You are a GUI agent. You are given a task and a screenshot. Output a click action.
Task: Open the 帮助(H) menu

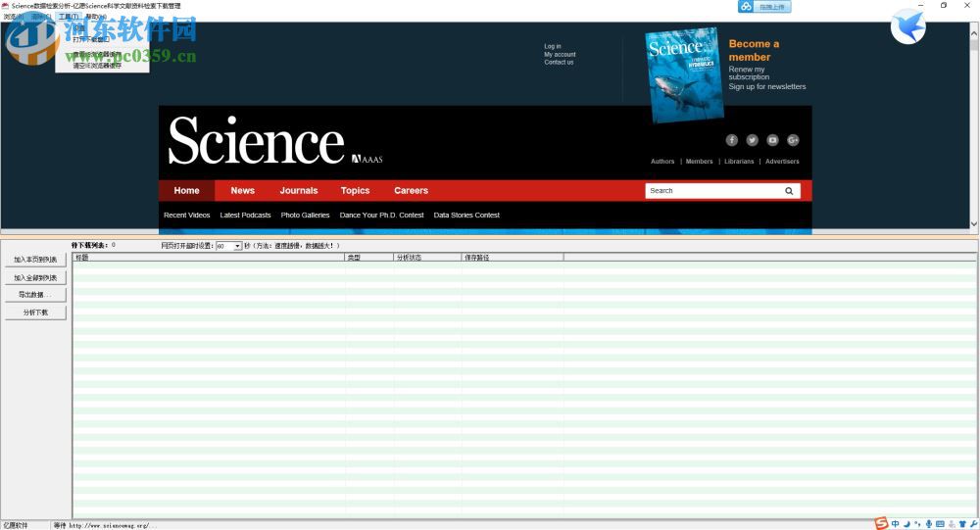(x=95, y=17)
